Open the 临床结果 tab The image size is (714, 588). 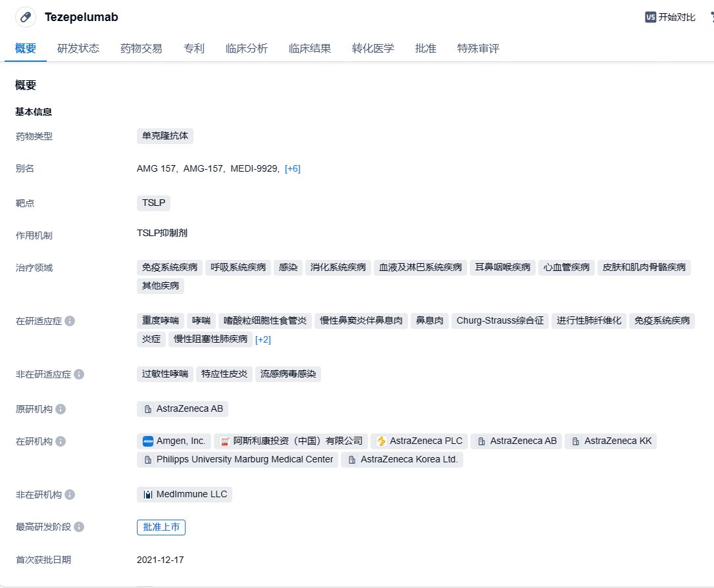pyautogui.click(x=310, y=48)
